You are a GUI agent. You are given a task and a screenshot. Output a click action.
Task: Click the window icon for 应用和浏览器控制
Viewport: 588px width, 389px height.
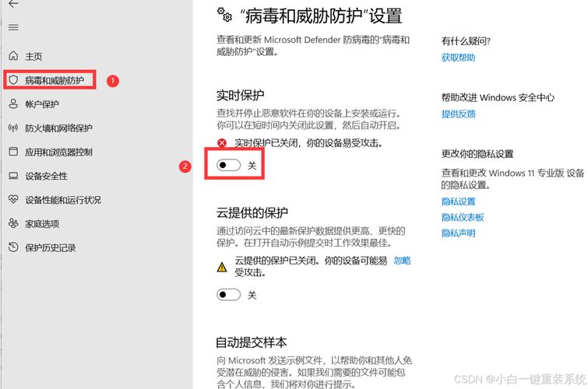[x=13, y=152]
